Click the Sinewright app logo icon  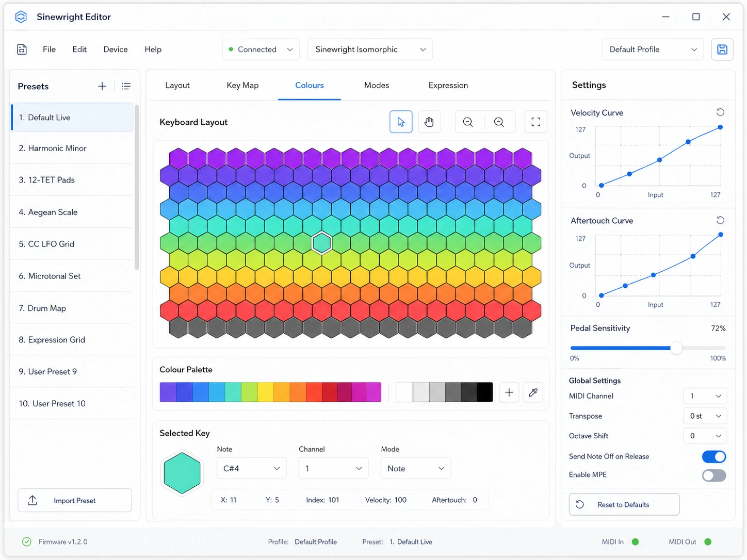[x=21, y=17]
